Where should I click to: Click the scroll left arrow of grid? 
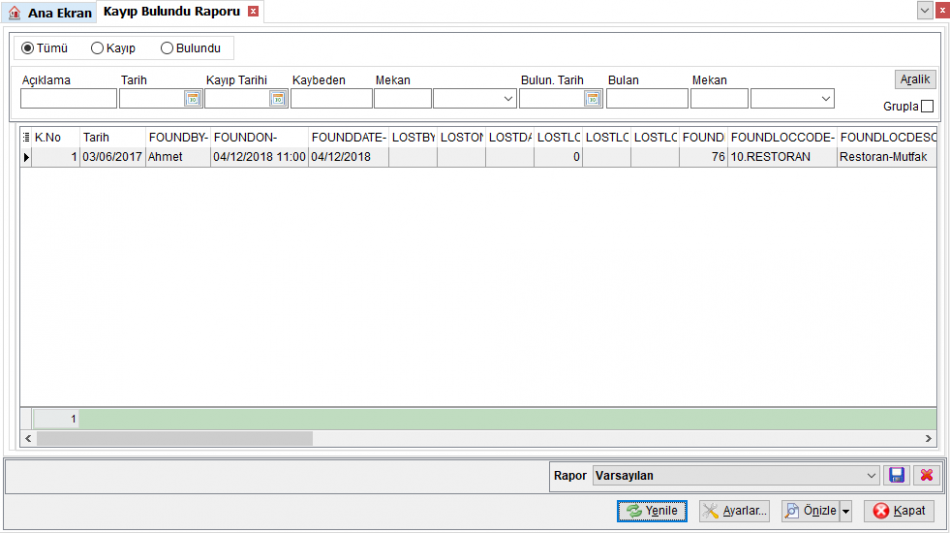click(28, 439)
